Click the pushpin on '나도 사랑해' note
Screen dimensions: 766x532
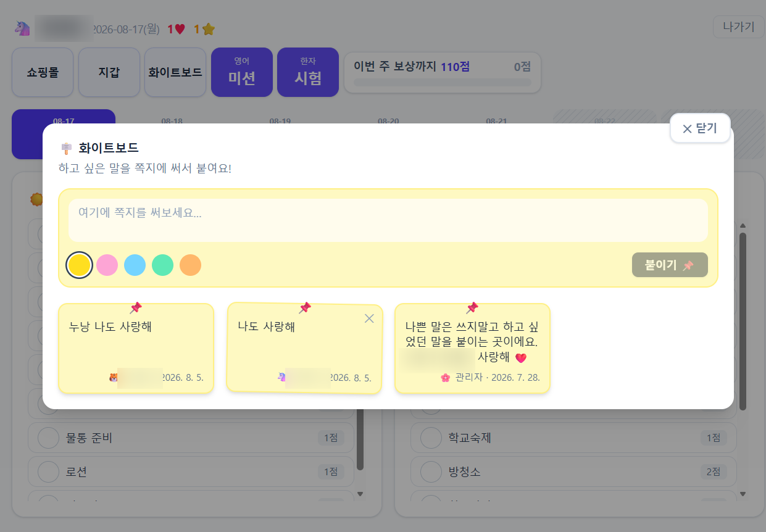coord(305,307)
